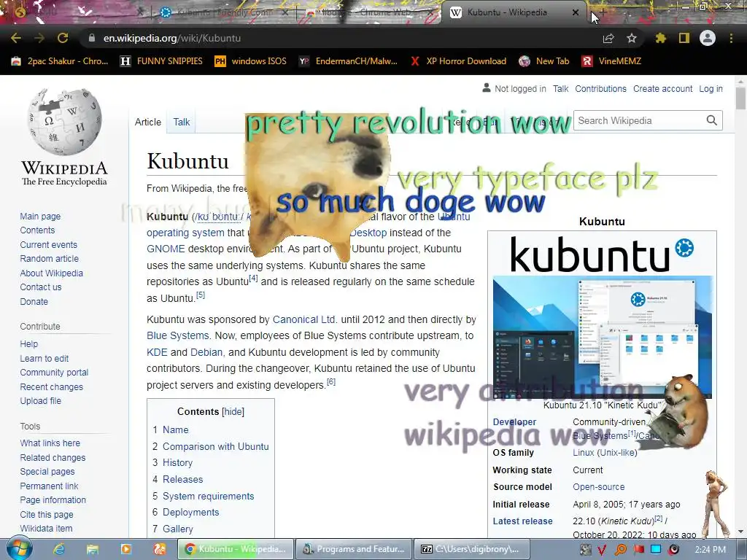The image size is (747, 560).
Task: Open Current events in the sidebar
Action: [x=48, y=245]
